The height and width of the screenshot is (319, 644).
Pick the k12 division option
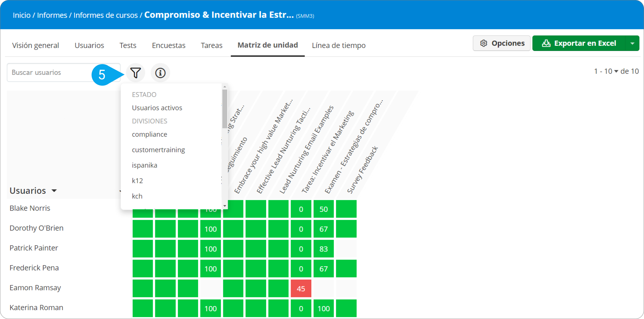coord(137,181)
